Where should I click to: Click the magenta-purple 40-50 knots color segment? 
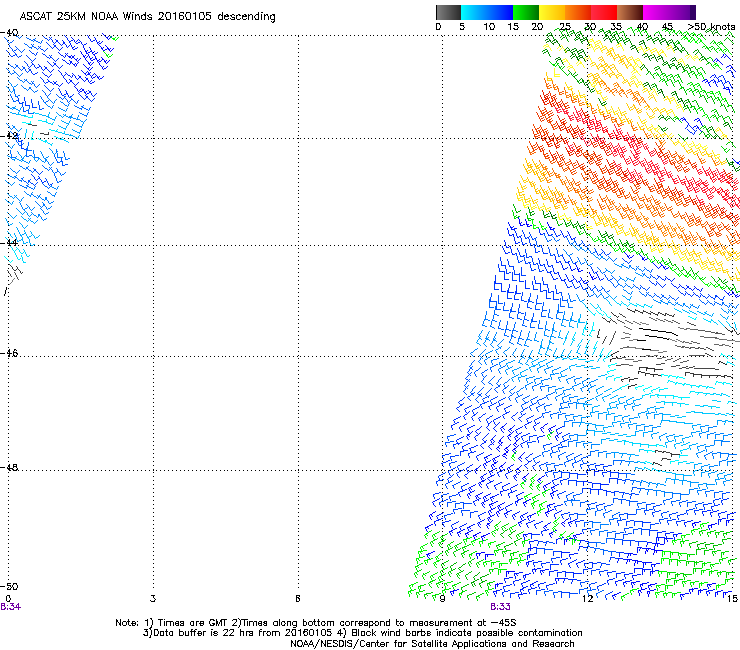[669, 12]
